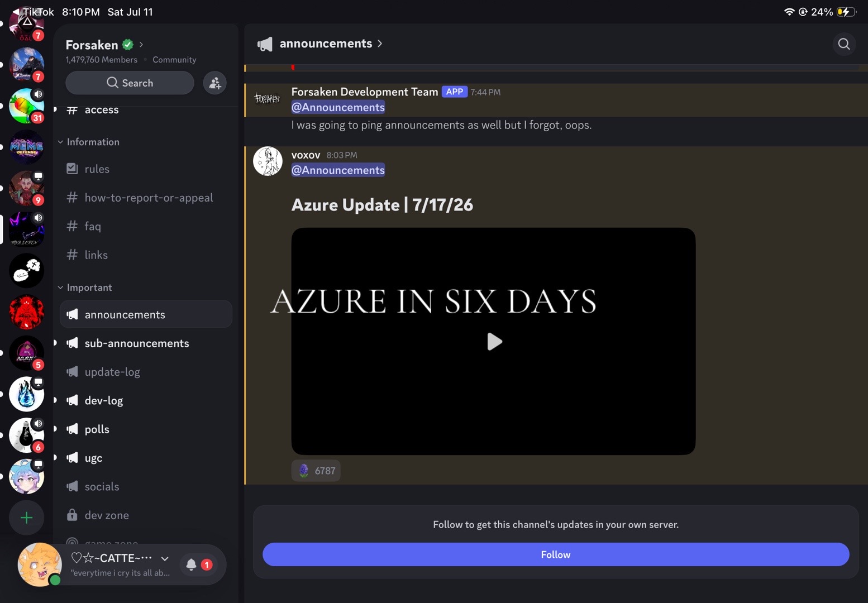Open the rules channel
868x603 pixels.
(146, 169)
